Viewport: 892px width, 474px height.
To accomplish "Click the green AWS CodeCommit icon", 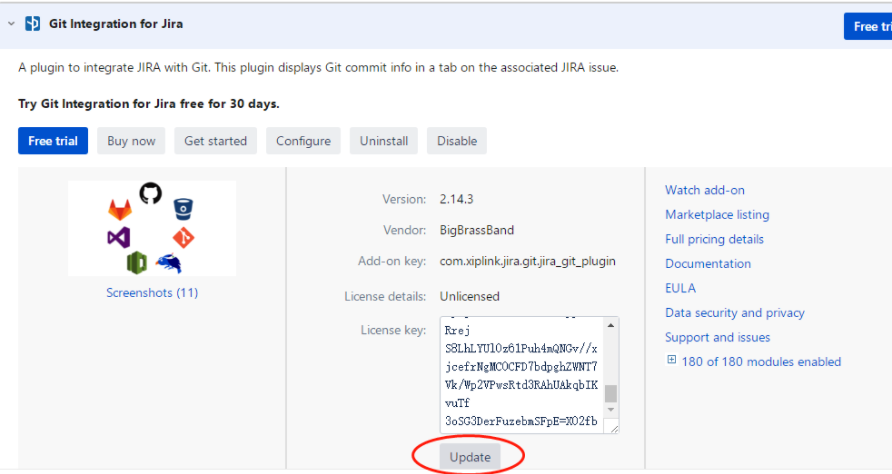I will click(137, 262).
